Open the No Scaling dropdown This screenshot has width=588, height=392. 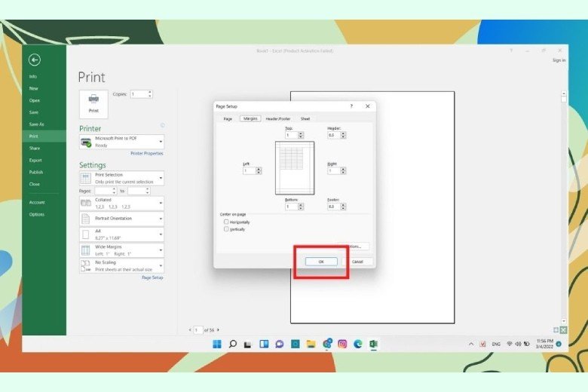point(122,265)
